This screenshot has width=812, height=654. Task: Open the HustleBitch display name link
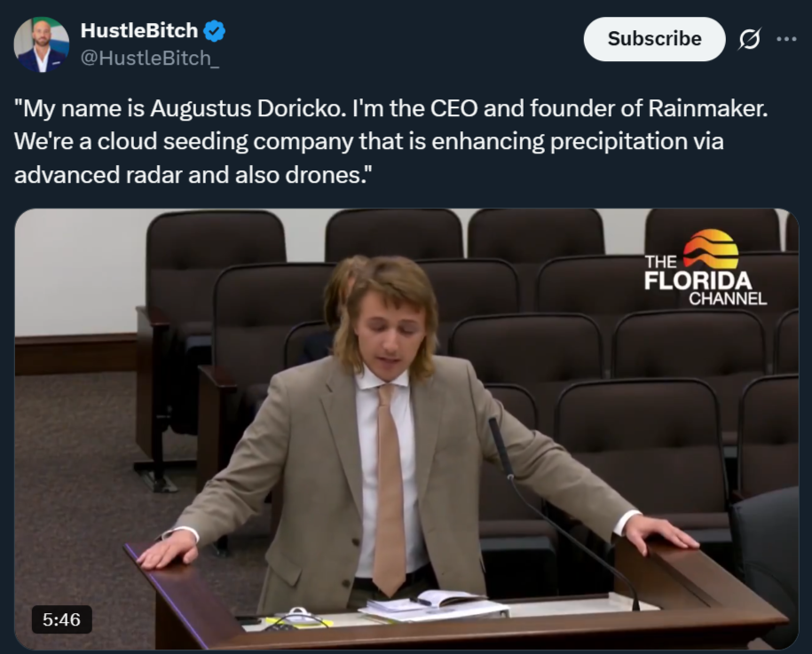tap(139, 30)
